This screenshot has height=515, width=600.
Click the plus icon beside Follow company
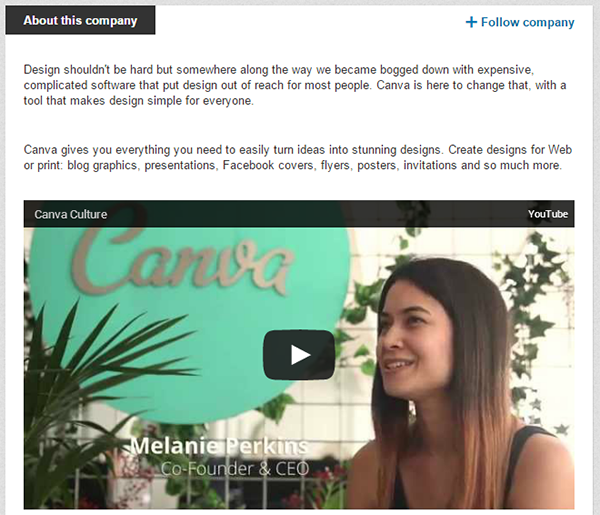point(471,22)
